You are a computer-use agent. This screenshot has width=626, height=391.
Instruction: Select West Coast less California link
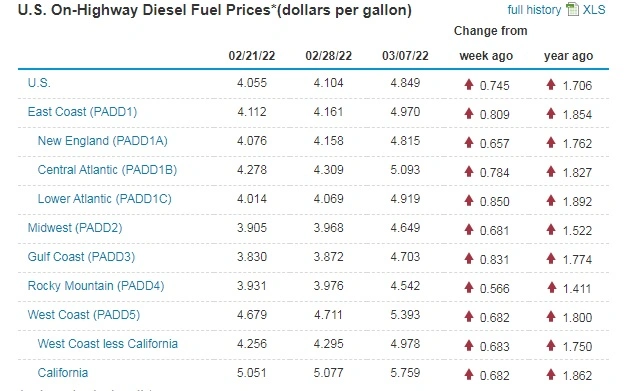(108, 344)
